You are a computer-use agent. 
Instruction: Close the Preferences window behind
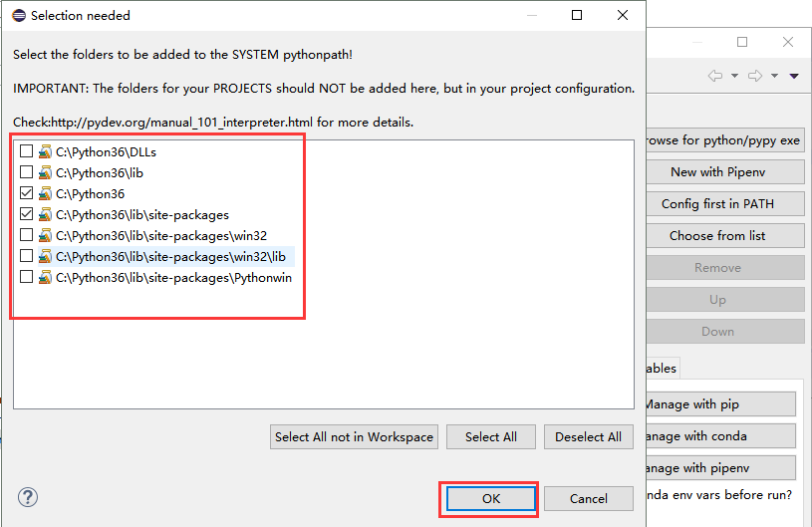coord(788,42)
